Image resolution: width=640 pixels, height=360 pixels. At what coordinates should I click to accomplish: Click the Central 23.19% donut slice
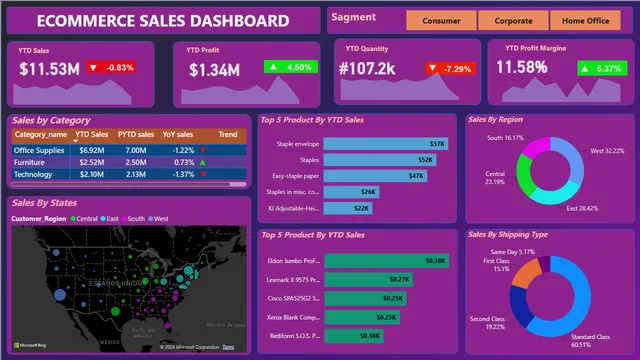(524, 176)
